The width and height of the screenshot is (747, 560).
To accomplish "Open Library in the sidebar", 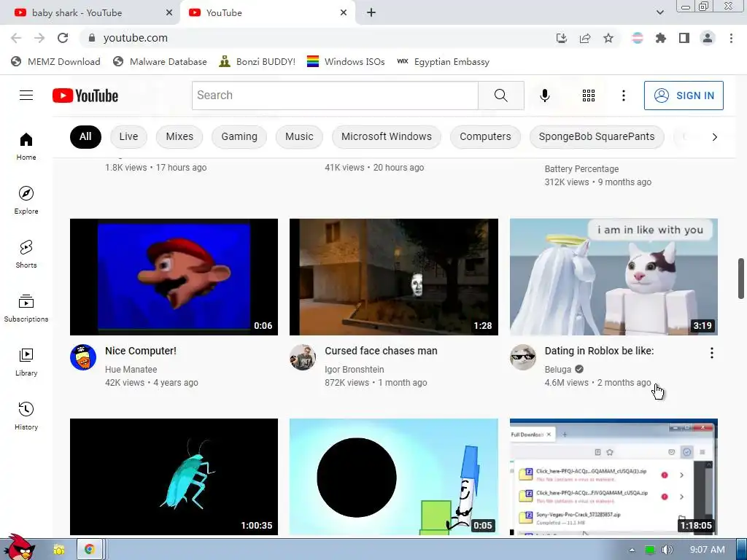I will (x=26, y=362).
